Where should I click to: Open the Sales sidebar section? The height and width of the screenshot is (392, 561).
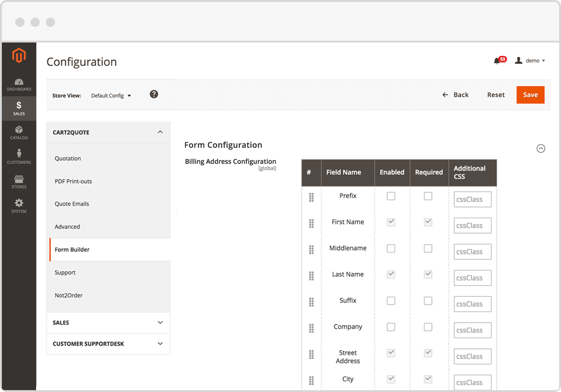tap(19, 109)
